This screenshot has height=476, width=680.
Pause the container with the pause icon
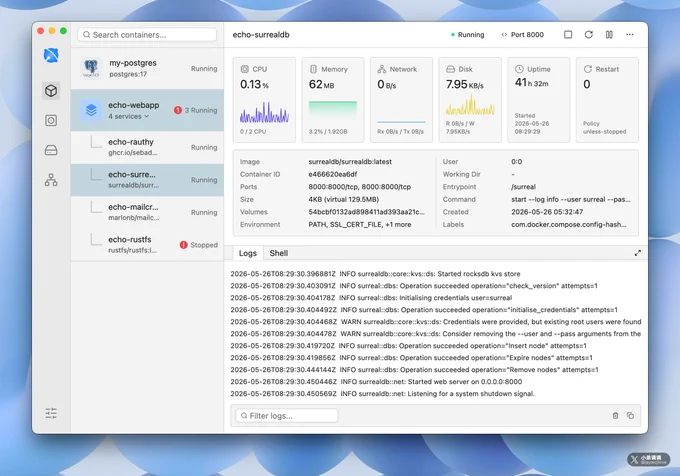609,35
